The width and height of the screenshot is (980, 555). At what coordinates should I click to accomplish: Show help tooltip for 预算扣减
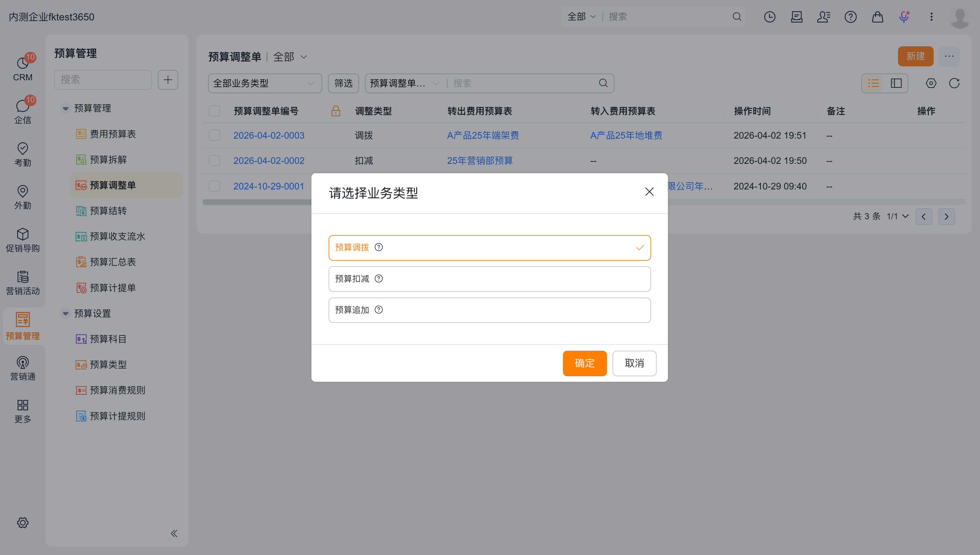click(379, 279)
